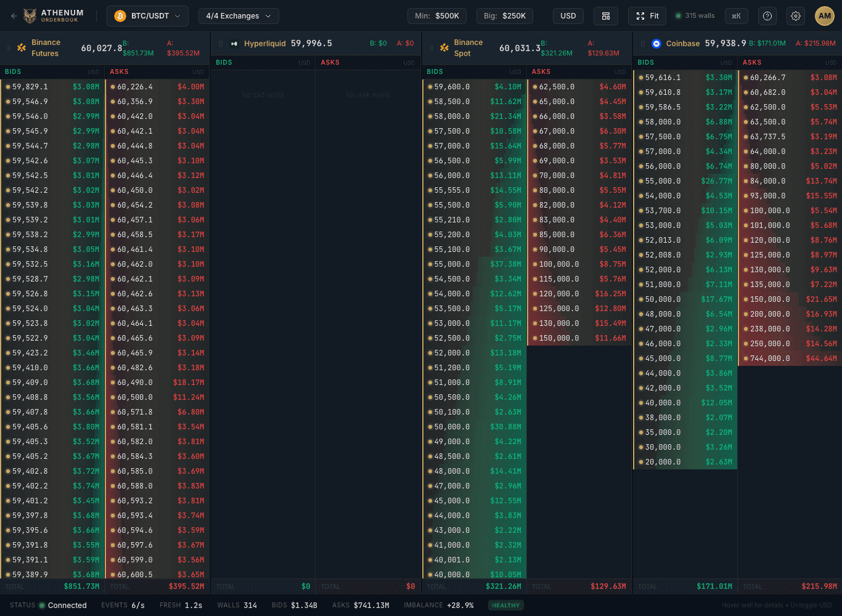842x616 pixels.
Task: Click Binance Futures bids total $851.73M
Action: click(x=81, y=586)
